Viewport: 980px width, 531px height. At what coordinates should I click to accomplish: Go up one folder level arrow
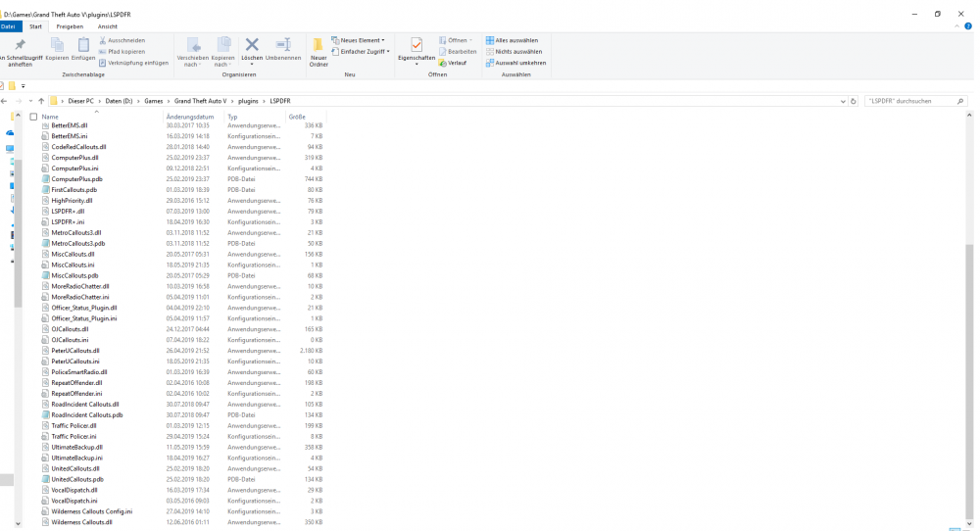point(41,101)
